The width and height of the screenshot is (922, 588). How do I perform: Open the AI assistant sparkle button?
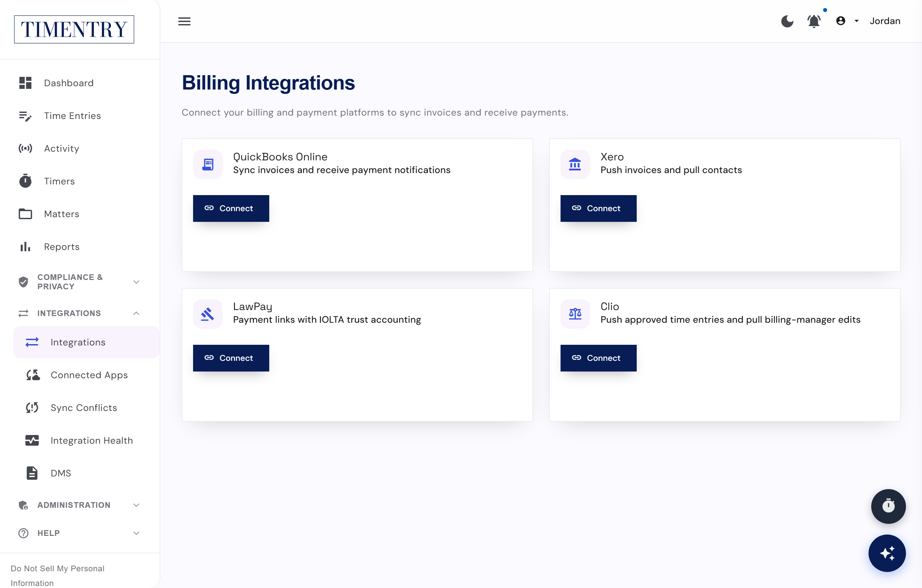tap(887, 554)
